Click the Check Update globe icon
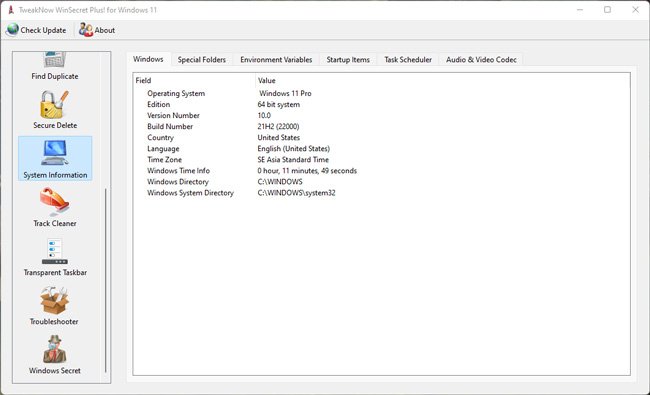The image size is (650, 395). [x=13, y=30]
